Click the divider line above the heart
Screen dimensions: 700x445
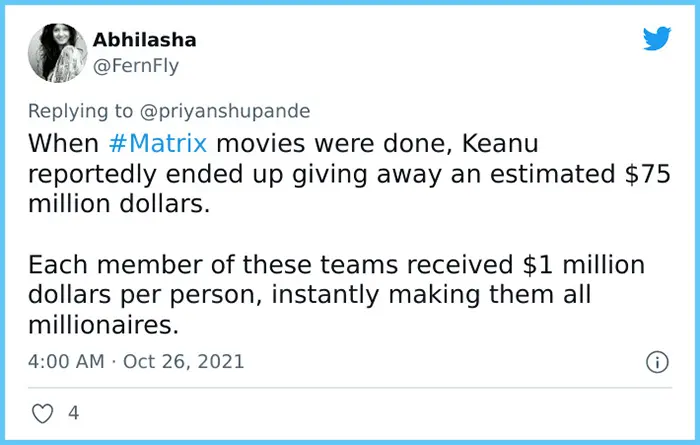(349, 389)
